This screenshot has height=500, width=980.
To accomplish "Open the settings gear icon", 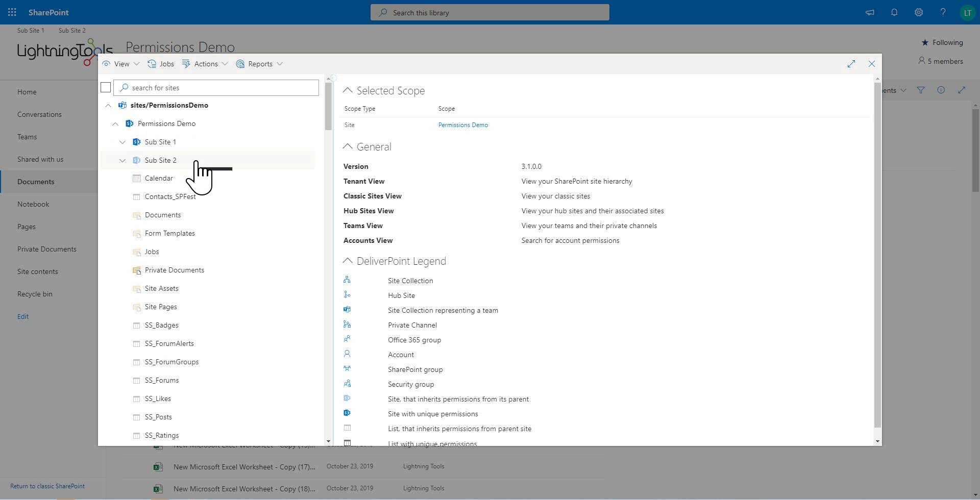I will (918, 12).
